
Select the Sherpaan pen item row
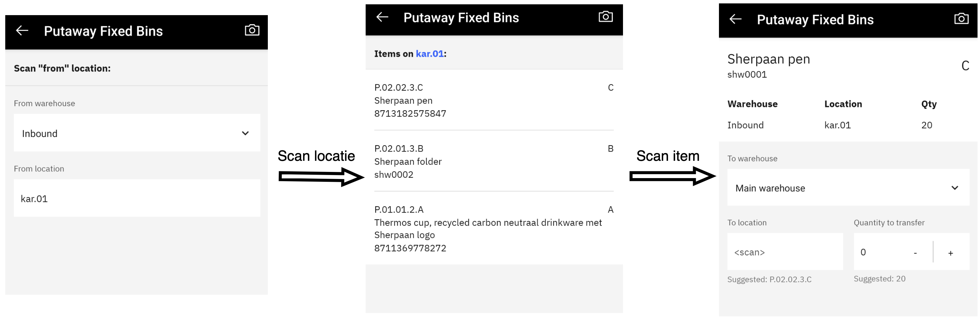[493, 100]
